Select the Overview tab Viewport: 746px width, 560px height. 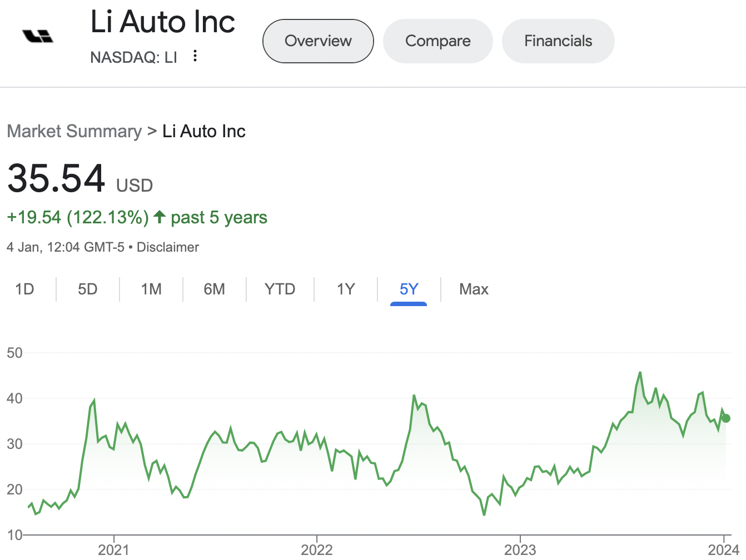pyautogui.click(x=318, y=41)
